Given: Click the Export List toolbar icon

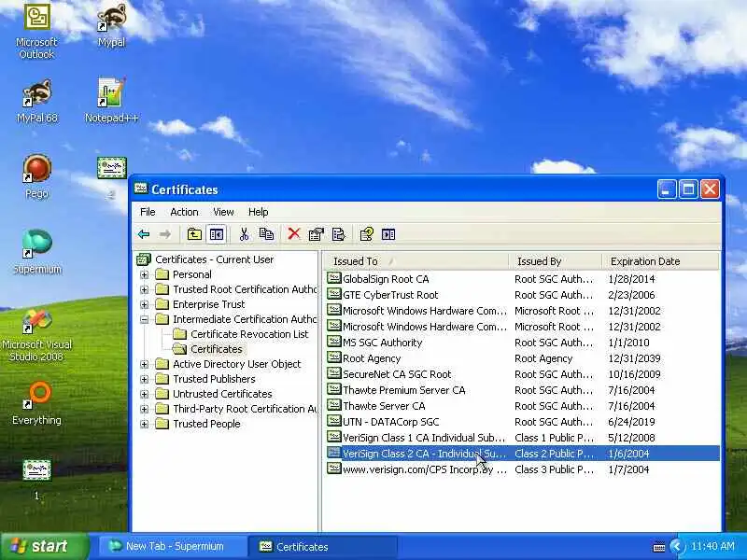Looking at the screenshot, I should pyautogui.click(x=338, y=234).
